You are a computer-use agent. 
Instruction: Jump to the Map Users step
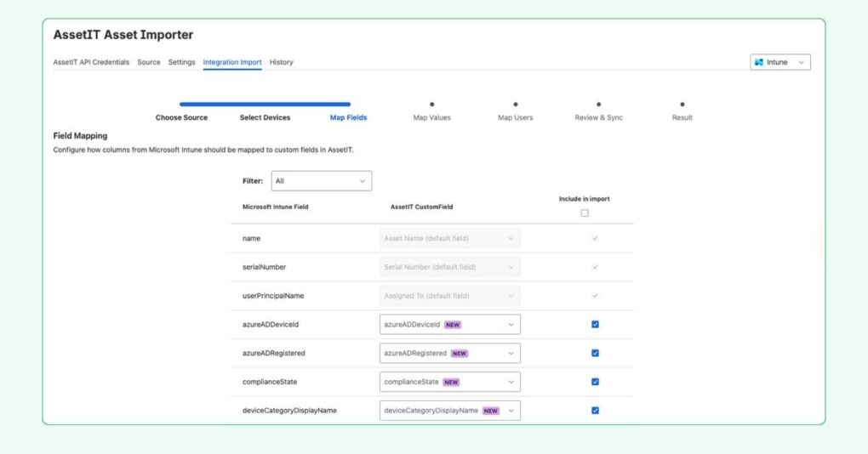pyautogui.click(x=516, y=117)
